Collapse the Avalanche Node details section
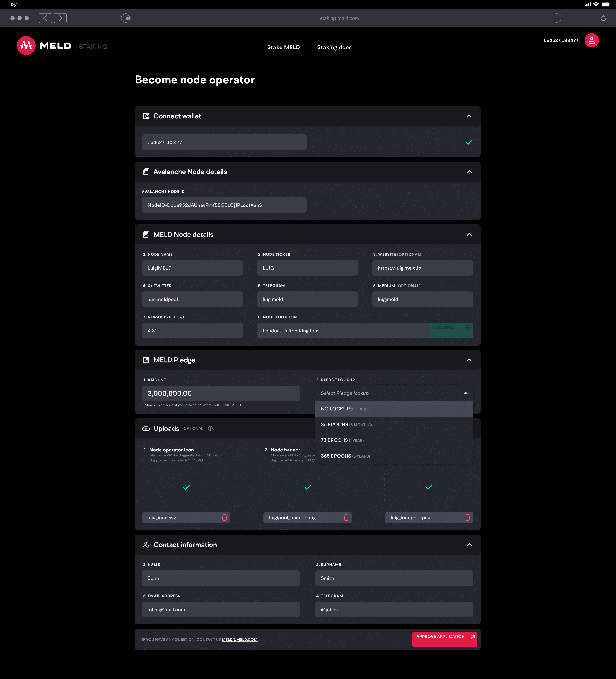The width and height of the screenshot is (616, 679). tap(469, 172)
